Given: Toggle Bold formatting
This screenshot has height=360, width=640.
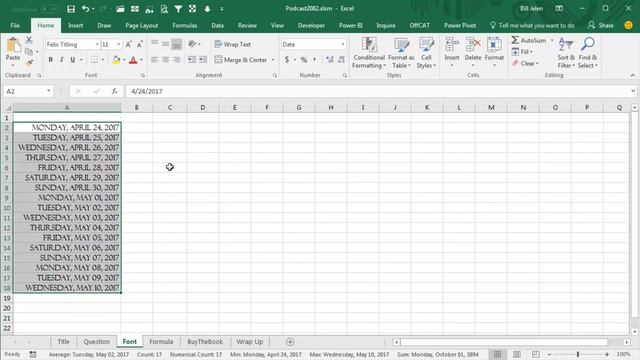Looking at the screenshot, I should point(51,60).
